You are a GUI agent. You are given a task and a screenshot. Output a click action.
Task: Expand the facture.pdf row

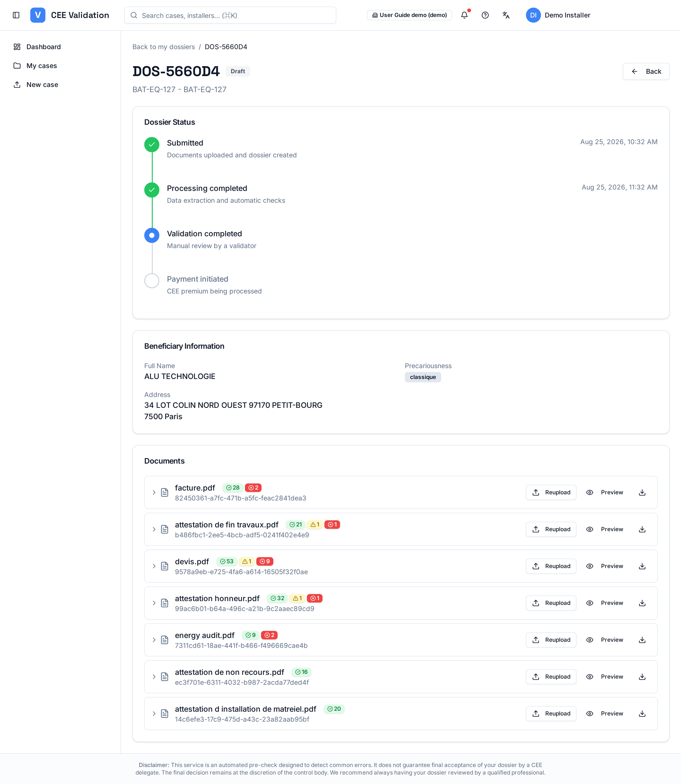(154, 492)
